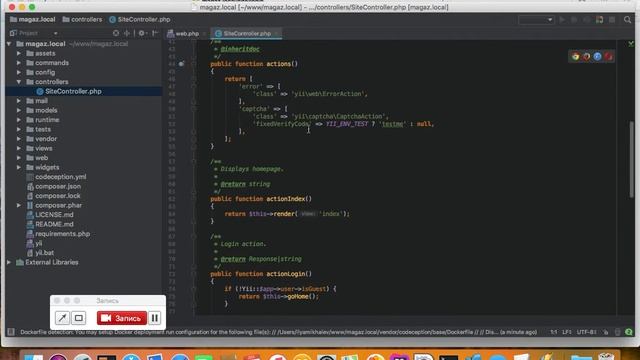The height and width of the screenshot is (360, 640).
Task: Click SiteController.php in the breadcrumb bar
Action: 140,19
